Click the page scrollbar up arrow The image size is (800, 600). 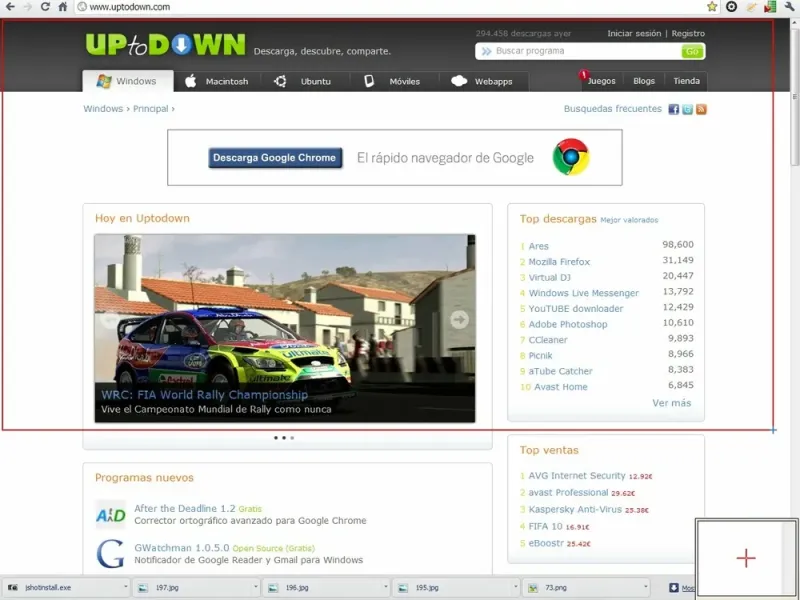pyautogui.click(x=795, y=23)
